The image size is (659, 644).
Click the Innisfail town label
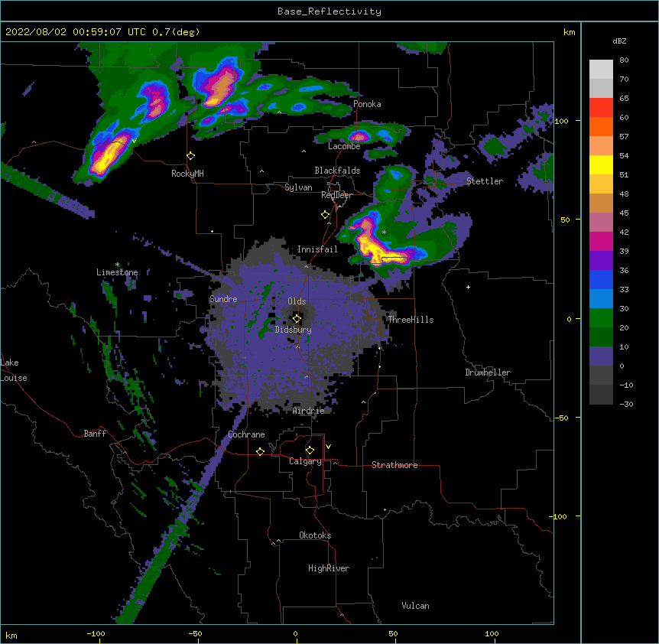coord(317,249)
